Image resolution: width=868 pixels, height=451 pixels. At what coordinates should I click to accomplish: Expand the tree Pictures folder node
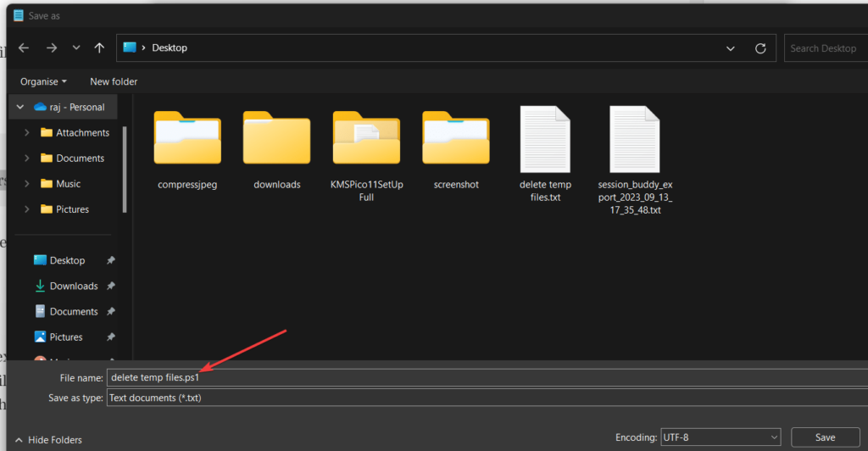point(26,209)
